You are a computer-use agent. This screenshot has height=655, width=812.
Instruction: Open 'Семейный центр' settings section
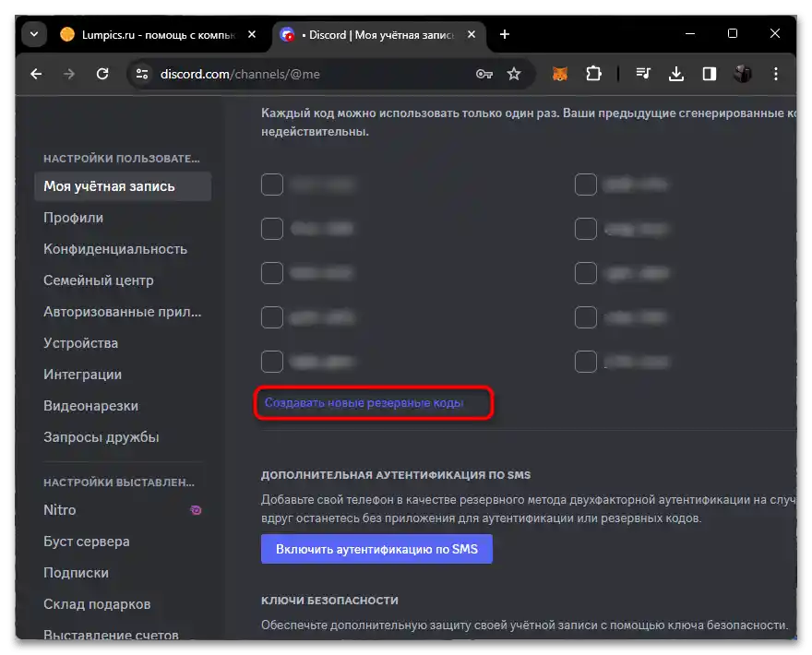[x=123, y=280]
